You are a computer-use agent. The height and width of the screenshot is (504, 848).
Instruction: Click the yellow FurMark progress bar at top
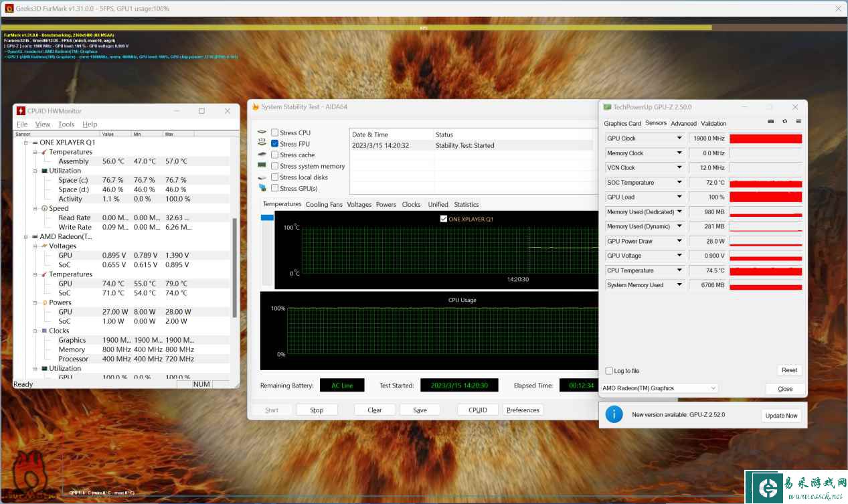pyautogui.click(x=356, y=27)
